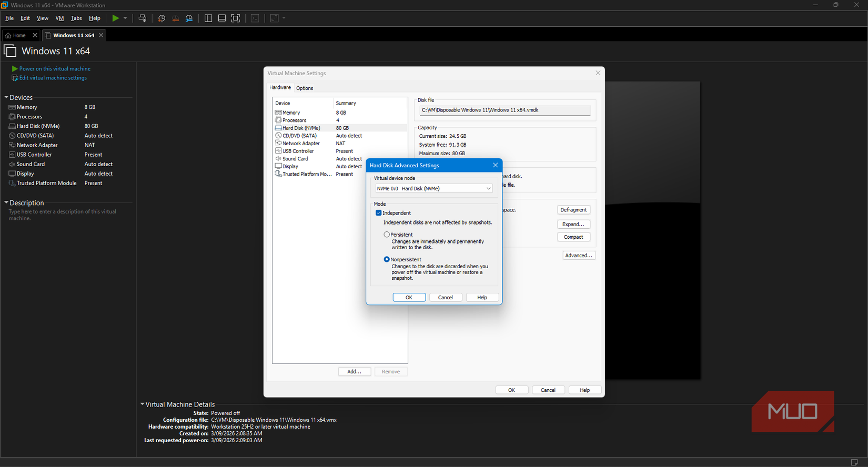Image resolution: width=868 pixels, height=467 pixels.
Task: Close the Hard Disk Advanced Settings dialog
Action: click(x=495, y=165)
